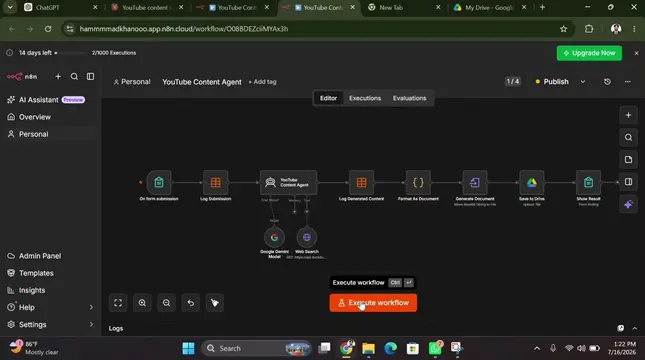The height and width of the screenshot is (360, 645).
Task: Click the Personal breadcrumb link
Action: [x=132, y=82]
